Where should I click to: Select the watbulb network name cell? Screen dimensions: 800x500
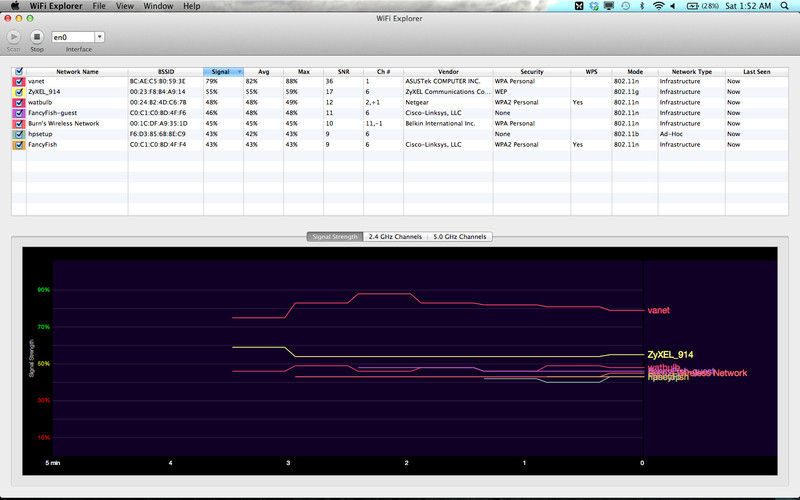[77, 103]
